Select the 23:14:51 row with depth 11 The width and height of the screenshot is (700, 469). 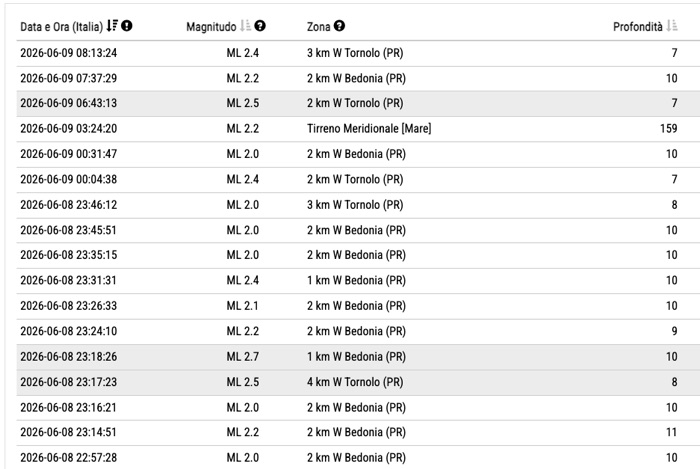point(358,432)
